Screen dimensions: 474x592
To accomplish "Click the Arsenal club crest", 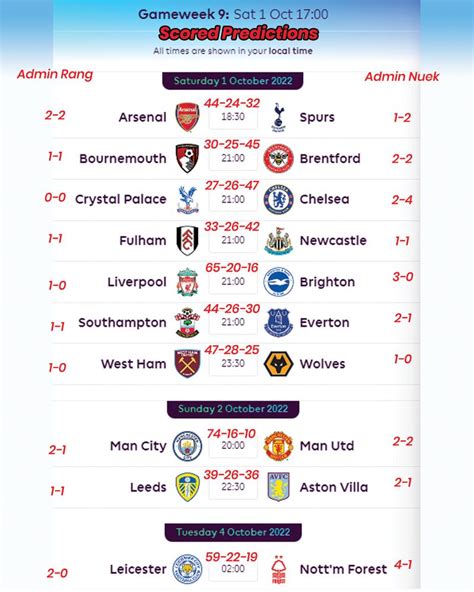I will click(187, 117).
